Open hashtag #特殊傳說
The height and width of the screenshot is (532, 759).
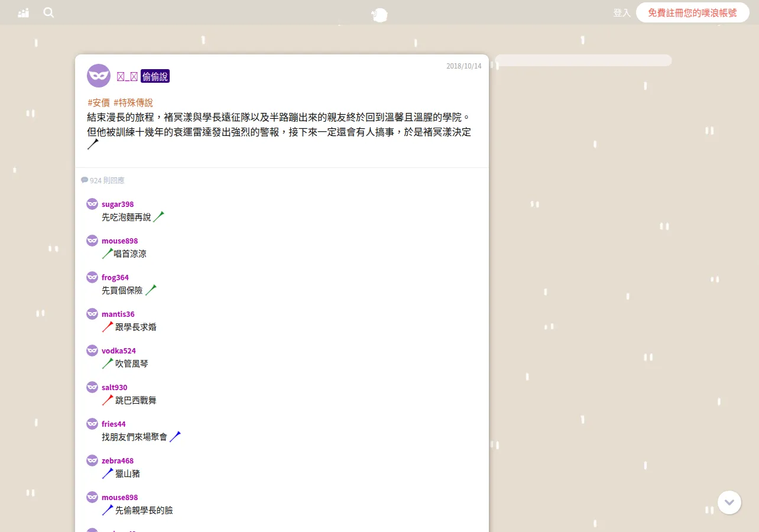coord(133,102)
